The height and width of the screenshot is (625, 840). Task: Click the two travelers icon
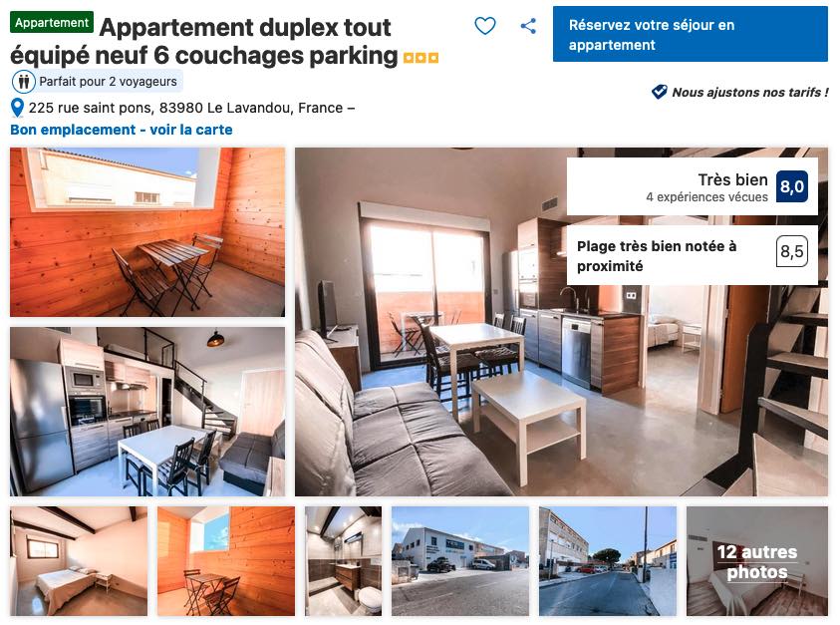coord(24,82)
